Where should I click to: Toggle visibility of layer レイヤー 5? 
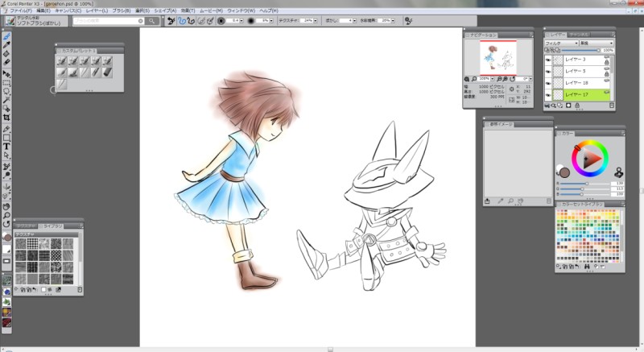[548, 71]
